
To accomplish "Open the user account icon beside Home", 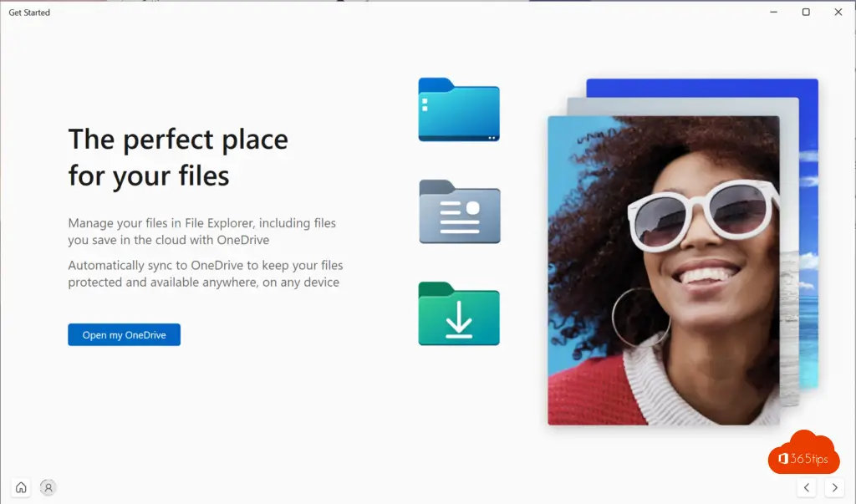I will 48,487.
